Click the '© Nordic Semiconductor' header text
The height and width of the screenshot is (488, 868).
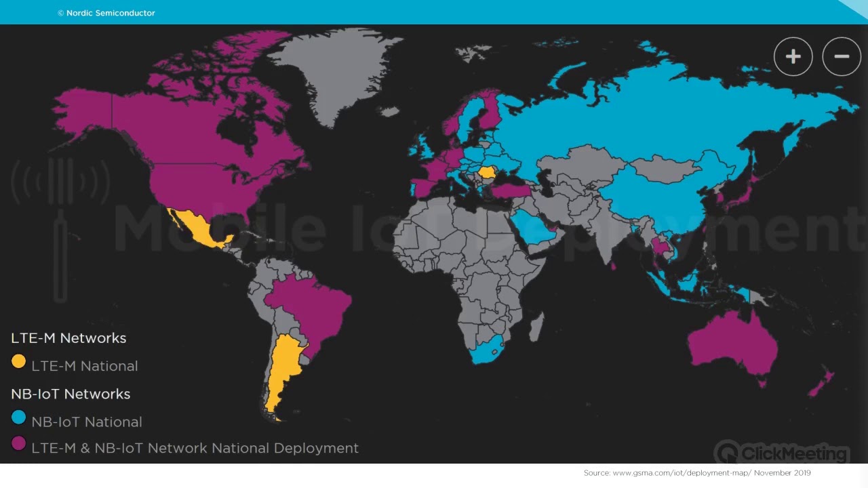point(106,13)
